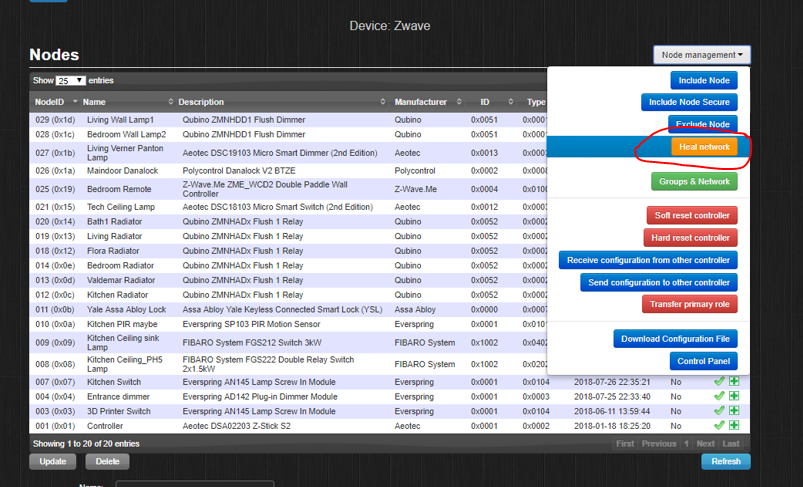Select Heal network from the menu

tap(704, 147)
